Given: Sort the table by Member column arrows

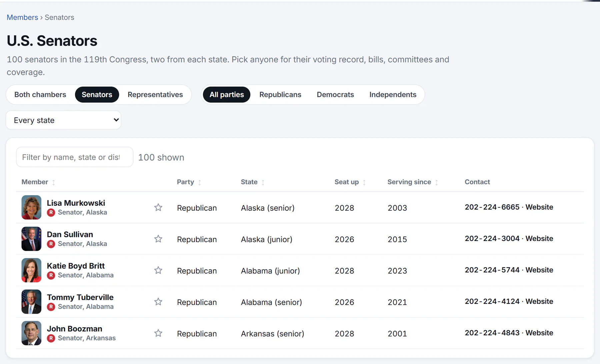Looking at the screenshot, I should [54, 182].
